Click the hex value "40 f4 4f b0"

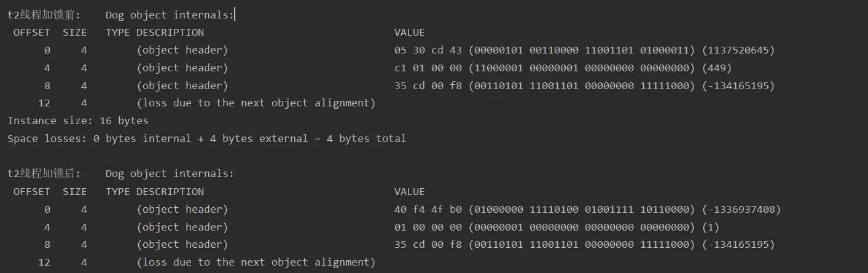click(x=428, y=210)
